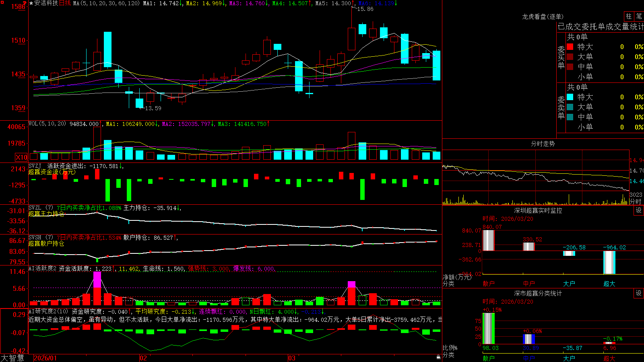
Task: Select the 安洁科技 stock name label
Action: click(x=46, y=3)
